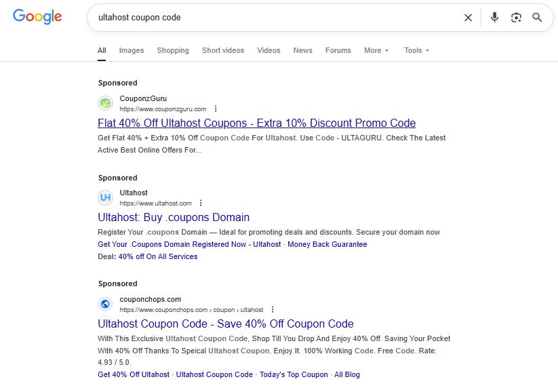Click inside the search query input field
Screen dimensions: 558x392
[x=271, y=18]
